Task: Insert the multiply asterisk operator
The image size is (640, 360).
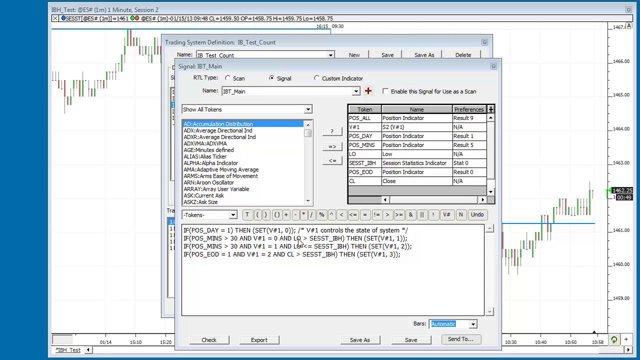Action: click(304, 215)
